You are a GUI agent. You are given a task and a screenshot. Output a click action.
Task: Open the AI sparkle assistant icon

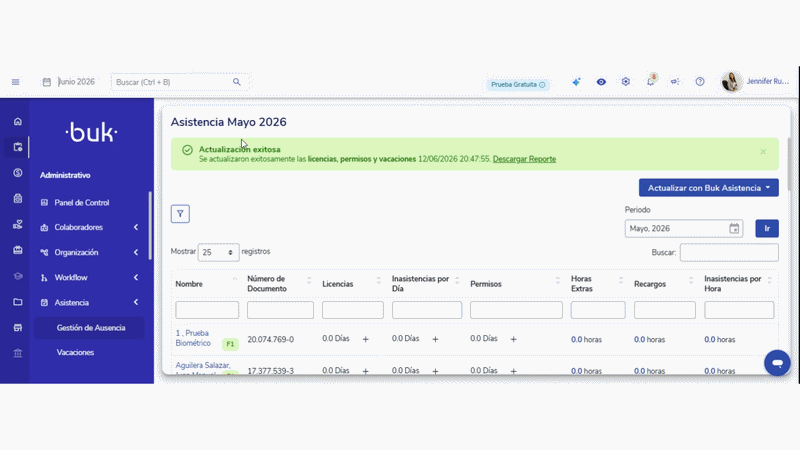(576, 82)
